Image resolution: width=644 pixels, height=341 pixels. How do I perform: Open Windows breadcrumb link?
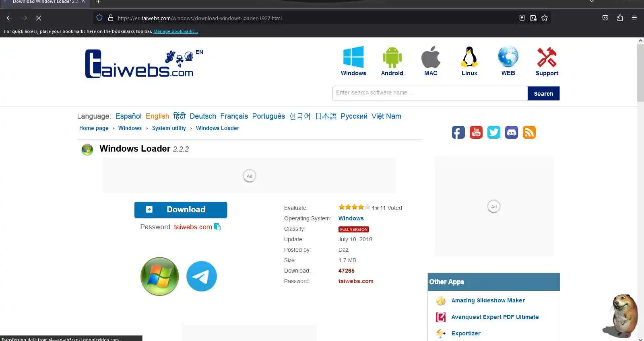[x=130, y=128]
